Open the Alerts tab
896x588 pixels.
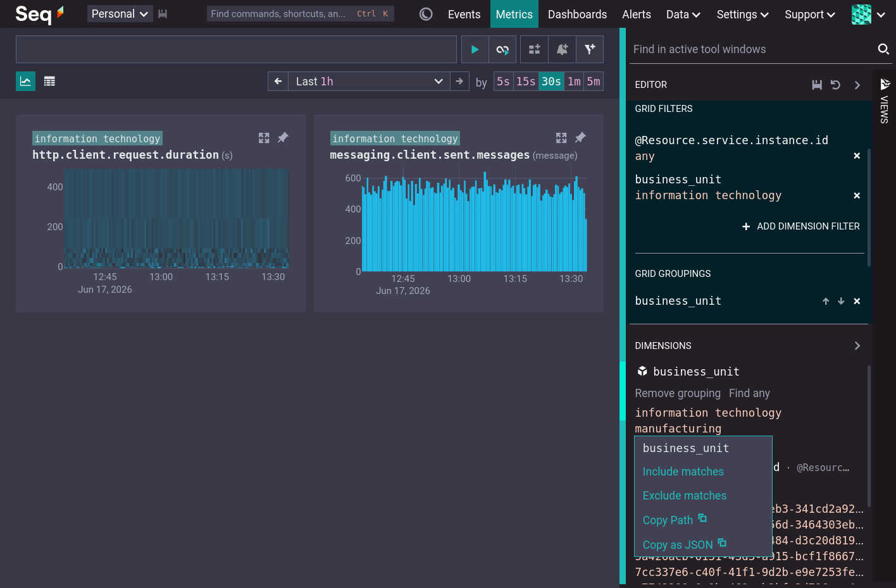(x=637, y=14)
